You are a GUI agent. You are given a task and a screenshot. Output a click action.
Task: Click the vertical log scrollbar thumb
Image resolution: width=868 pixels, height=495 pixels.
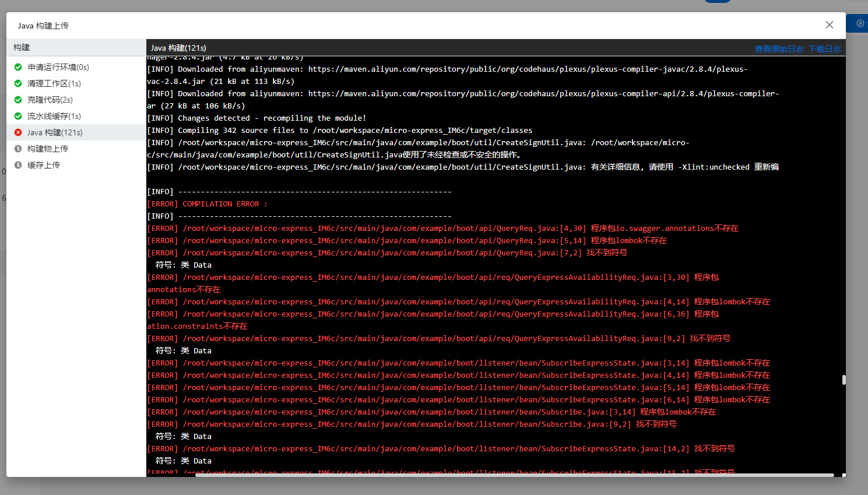pos(844,380)
